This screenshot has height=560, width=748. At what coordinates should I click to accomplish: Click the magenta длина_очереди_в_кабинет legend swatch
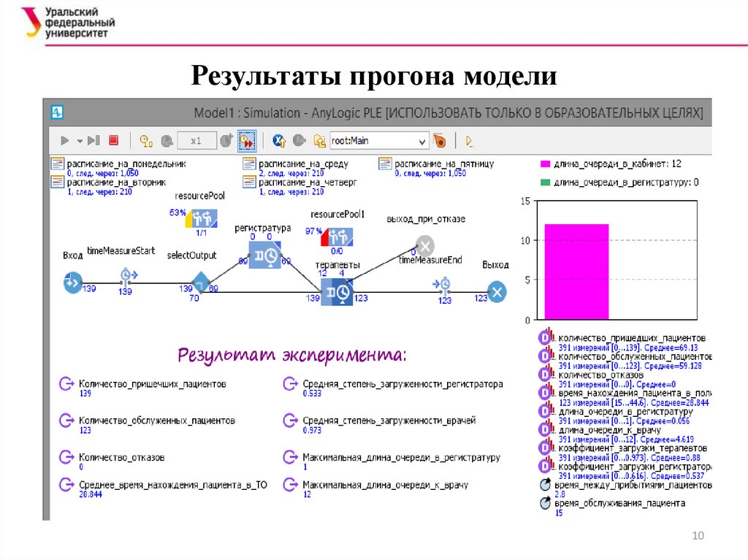(x=544, y=164)
